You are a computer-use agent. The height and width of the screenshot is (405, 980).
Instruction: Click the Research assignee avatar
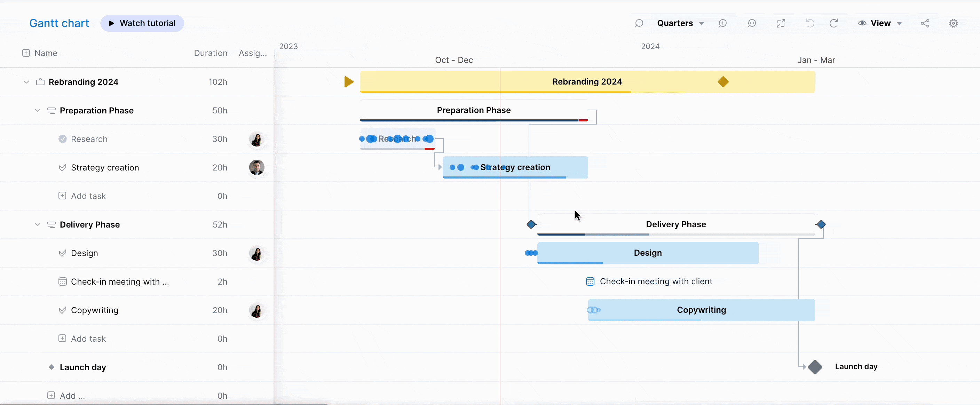click(x=257, y=139)
